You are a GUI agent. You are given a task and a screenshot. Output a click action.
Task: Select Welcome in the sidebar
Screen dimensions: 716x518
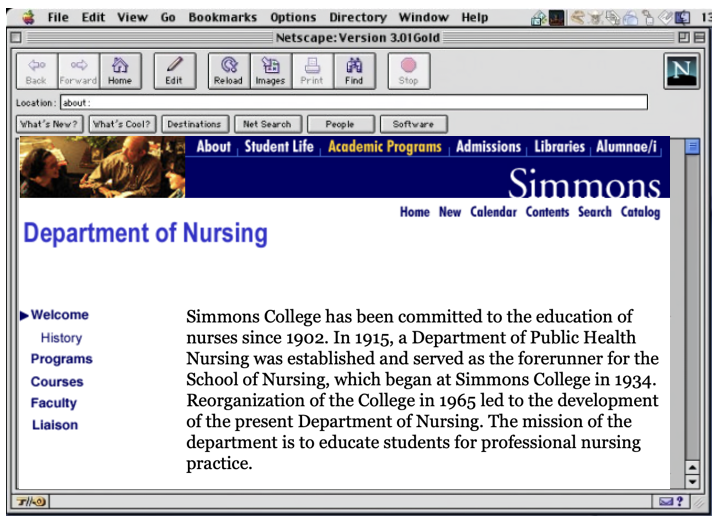point(60,315)
